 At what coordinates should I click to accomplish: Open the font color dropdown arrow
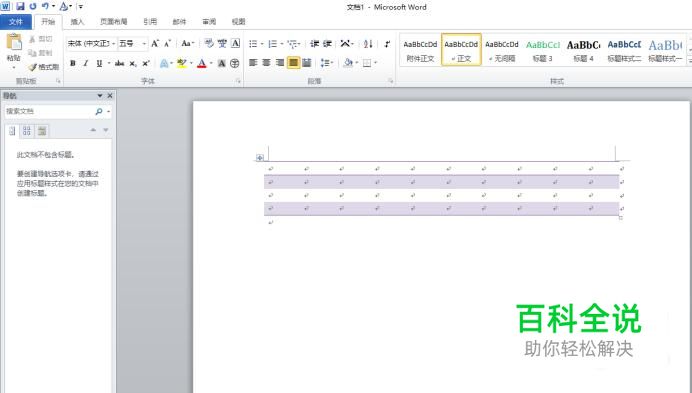coord(211,63)
